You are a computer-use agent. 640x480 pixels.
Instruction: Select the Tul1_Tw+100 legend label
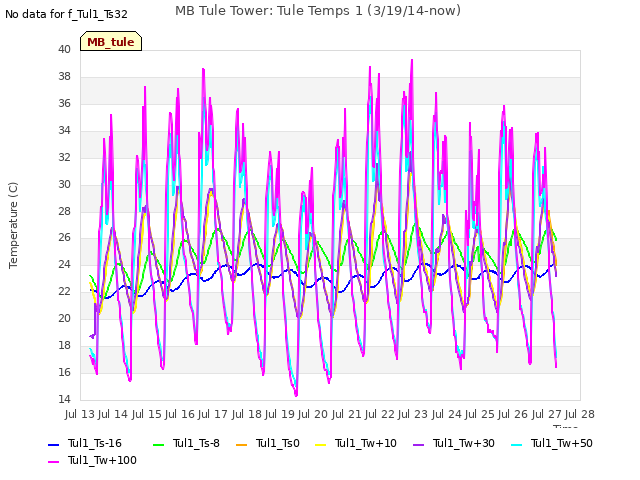click(102, 461)
